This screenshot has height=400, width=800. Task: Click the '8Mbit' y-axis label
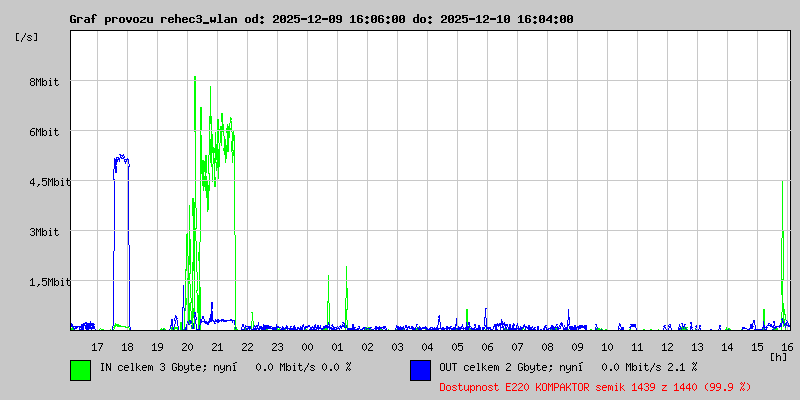(x=44, y=82)
